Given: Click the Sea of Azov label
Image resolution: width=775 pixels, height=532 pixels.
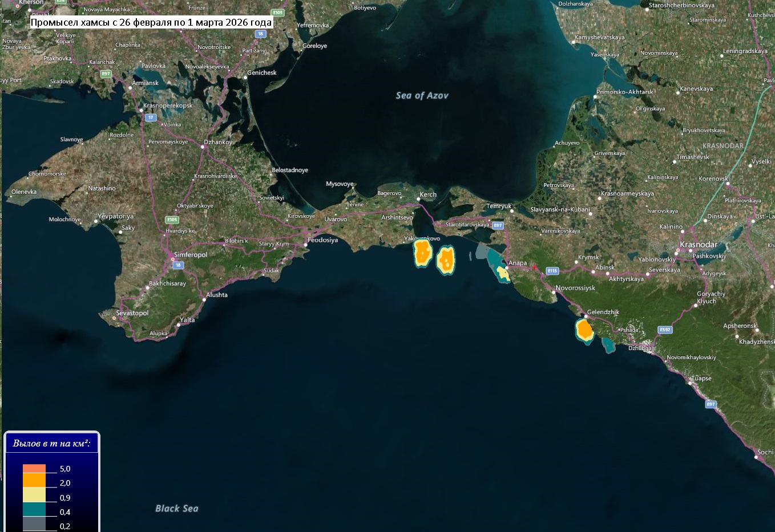Looking at the screenshot, I should [422, 96].
